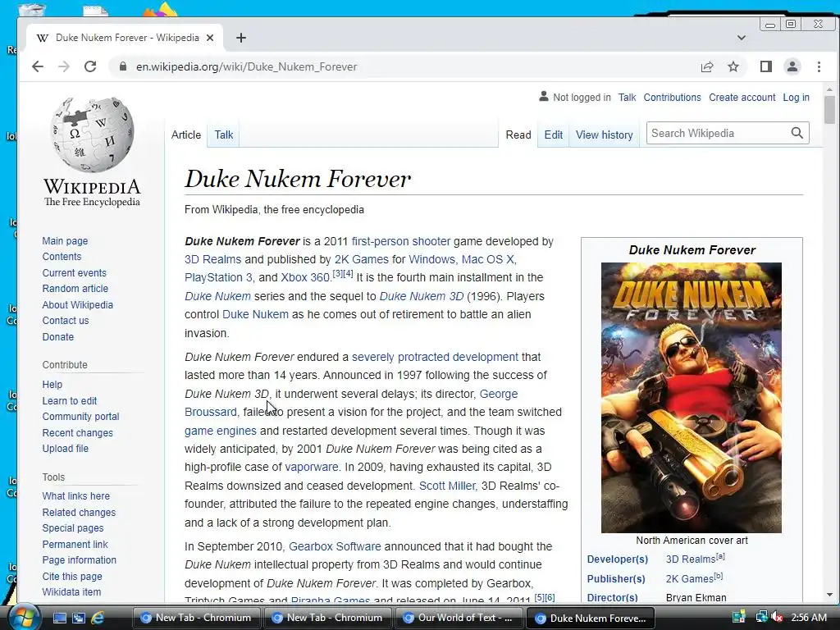Click the George Broussard link

click(498, 395)
